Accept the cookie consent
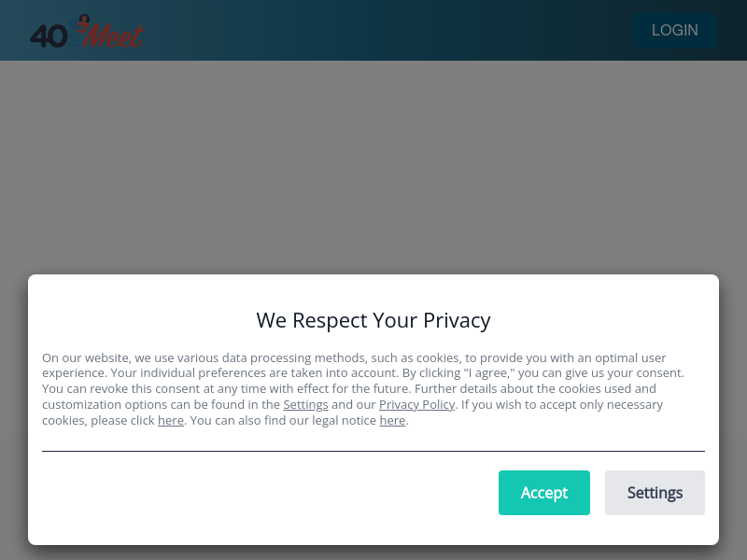This screenshot has width=747, height=560. [544, 493]
